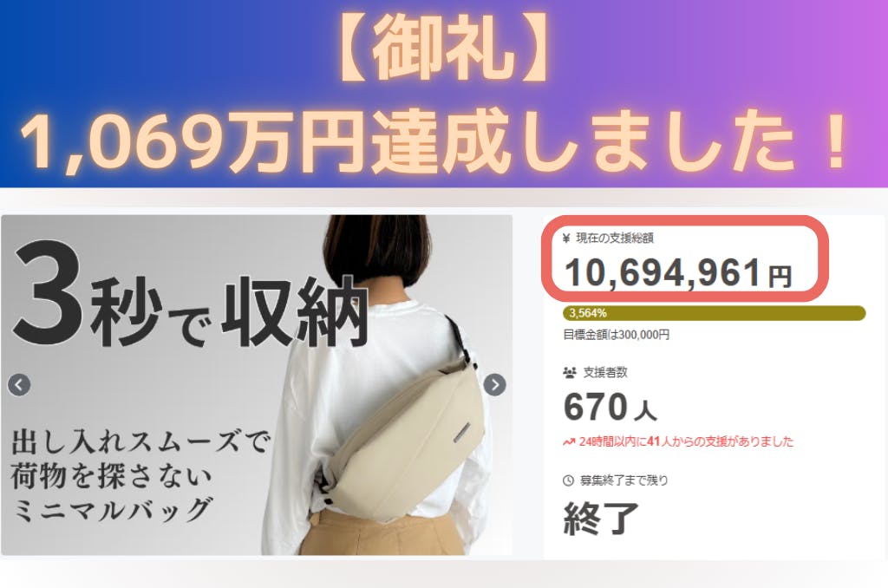Click the previous slide arrow on carousel
This screenshot has width=888, height=588.
coord(19,385)
